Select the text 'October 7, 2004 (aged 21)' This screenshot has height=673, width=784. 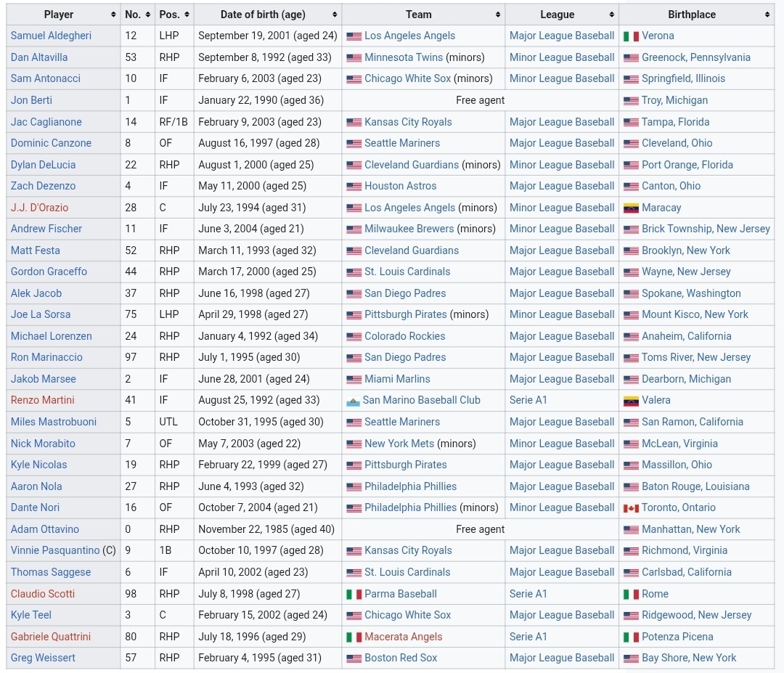tap(258, 507)
